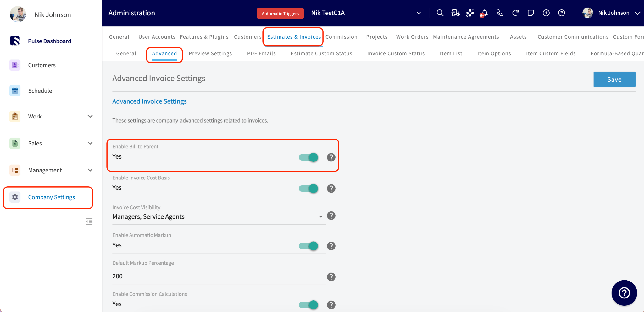Image resolution: width=644 pixels, height=312 pixels.
Task: Go to Pulse Dashboard
Action: pyautogui.click(x=49, y=41)
